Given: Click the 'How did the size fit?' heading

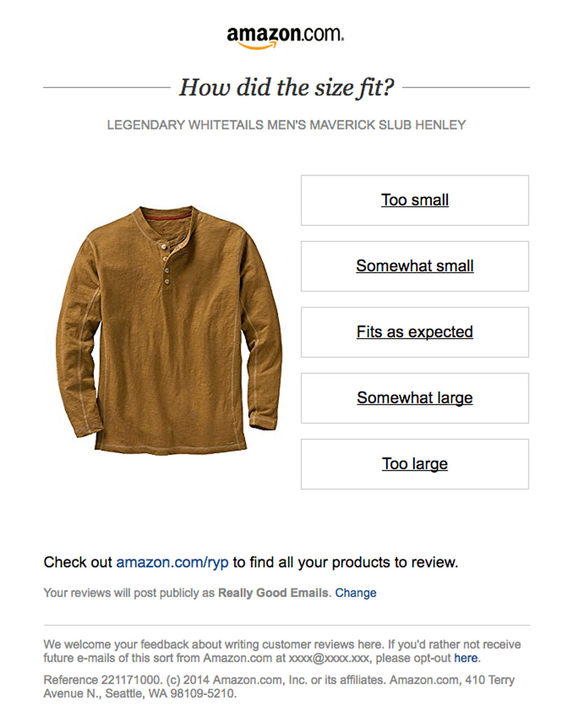Looking at the screenshot, I should pyautogui.click(x=286, y=88).
